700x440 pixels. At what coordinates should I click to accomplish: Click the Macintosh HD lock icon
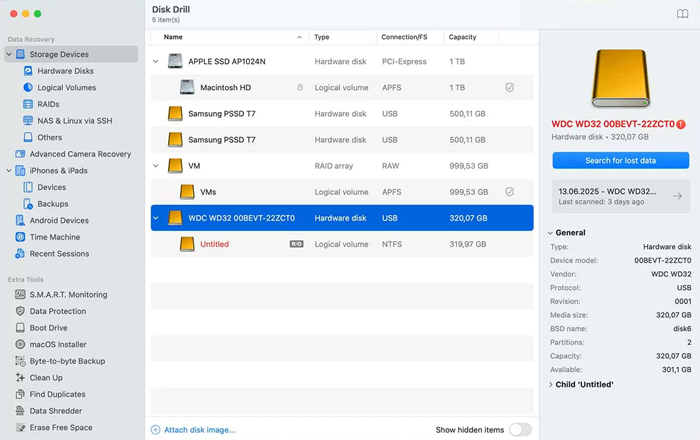pos(300,87)
